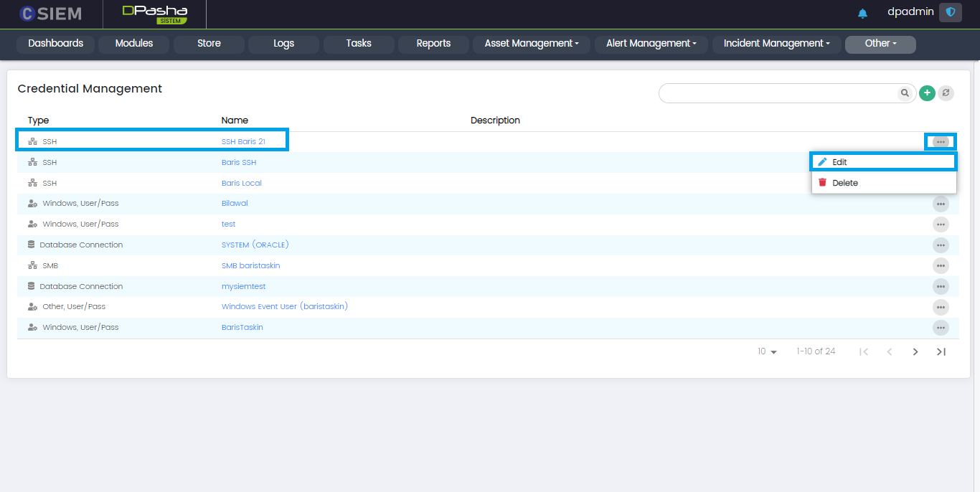Click the shield icon beside dpadmin
This screenshot has height=492, width=980.
coord(951,13)
